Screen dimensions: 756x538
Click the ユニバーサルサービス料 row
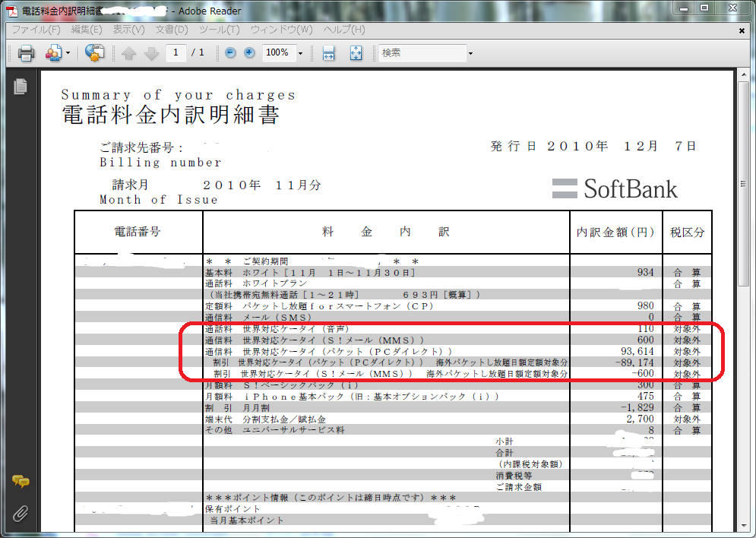[x=393, y=430]
